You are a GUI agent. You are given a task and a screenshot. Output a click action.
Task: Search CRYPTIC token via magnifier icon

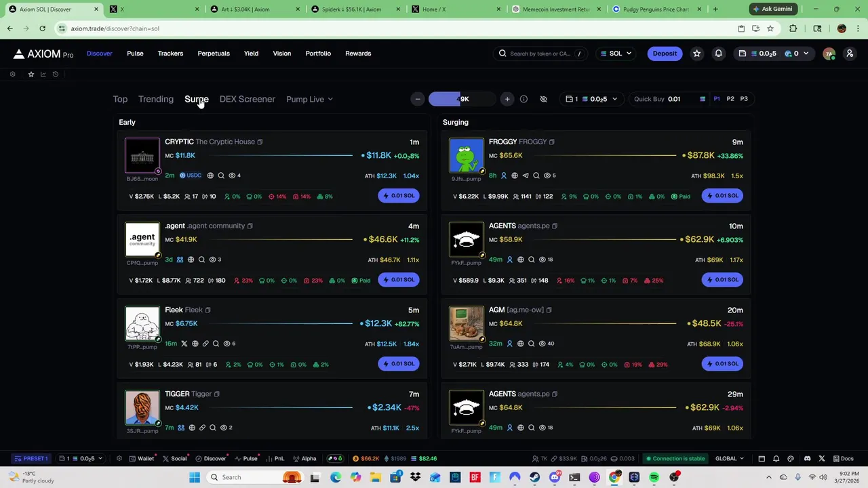click(221, 176)
